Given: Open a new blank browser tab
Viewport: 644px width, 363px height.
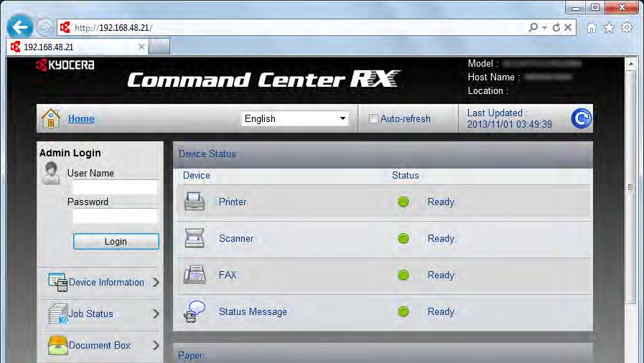Looking at the screenshot, I should tap(159, 47).
